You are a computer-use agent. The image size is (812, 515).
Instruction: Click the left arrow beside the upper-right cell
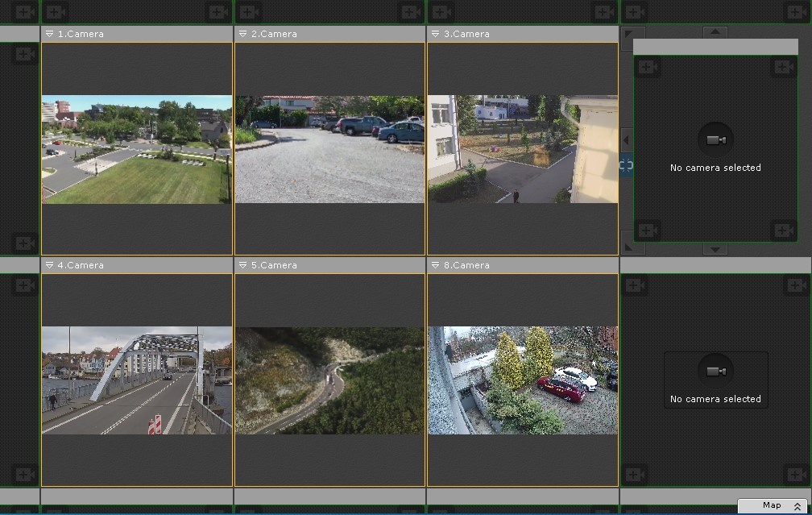(626, 140)
